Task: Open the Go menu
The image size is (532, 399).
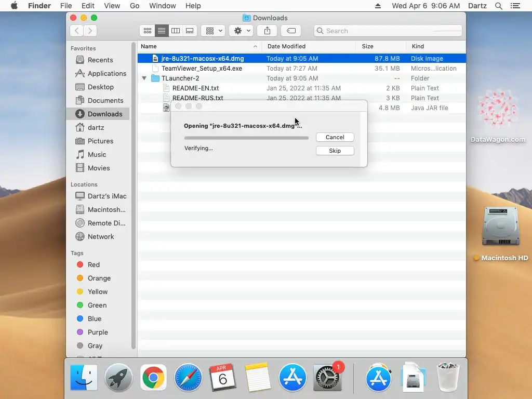Action: tap(135, 6)
